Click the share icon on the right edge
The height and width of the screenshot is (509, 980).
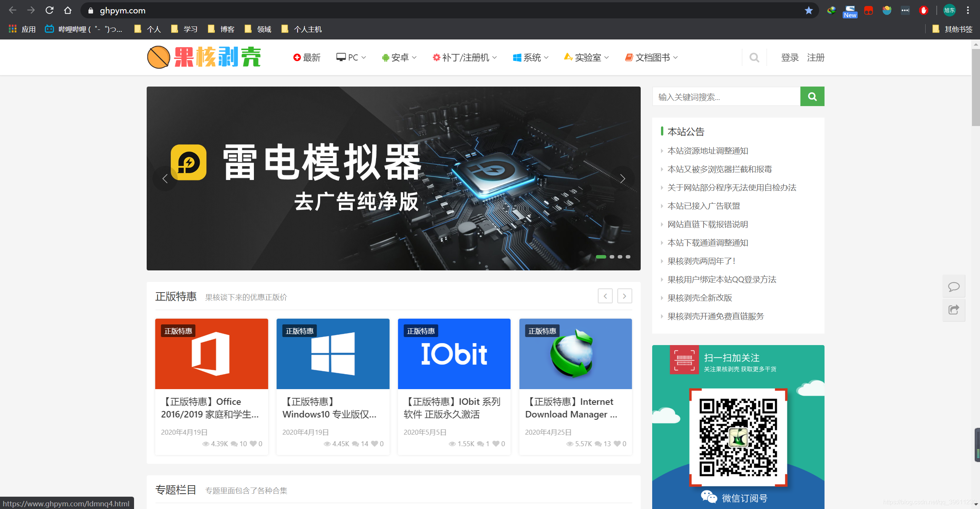pyautogui.click(x=954, y=310)
